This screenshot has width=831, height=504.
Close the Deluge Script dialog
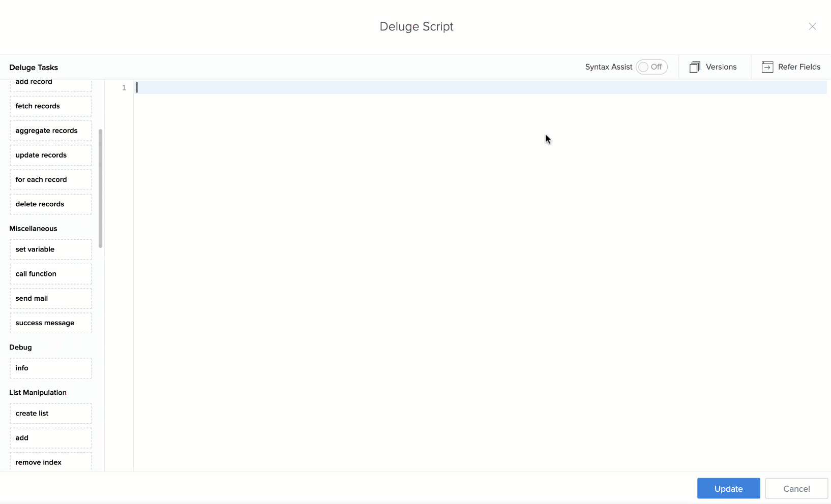tap(812, 26)
